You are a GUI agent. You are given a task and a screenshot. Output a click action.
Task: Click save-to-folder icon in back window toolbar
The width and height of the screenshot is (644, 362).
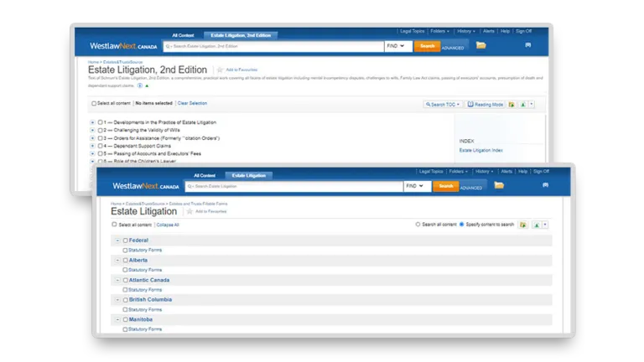tap(512, 105)
